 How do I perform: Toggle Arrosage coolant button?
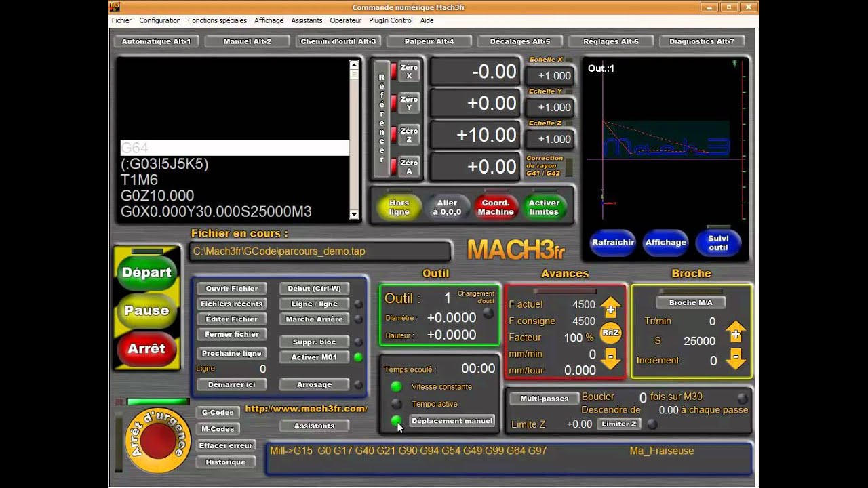(314, 384)
